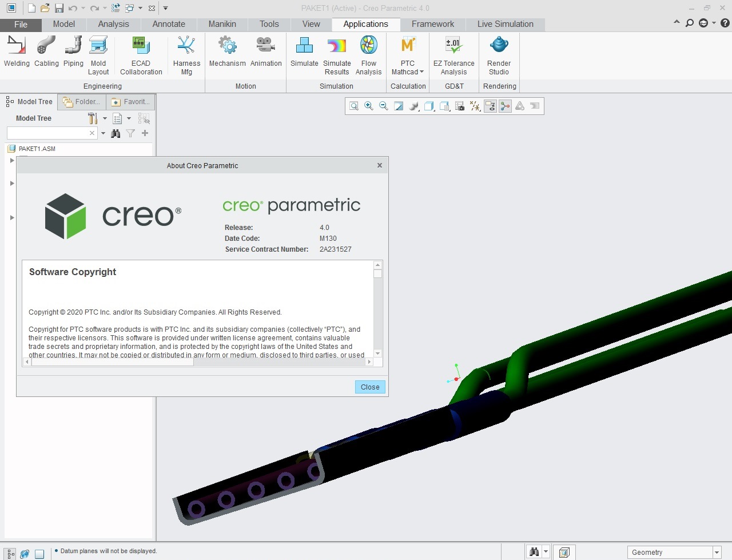Open the Display Style sphere menu

(414, 106)
